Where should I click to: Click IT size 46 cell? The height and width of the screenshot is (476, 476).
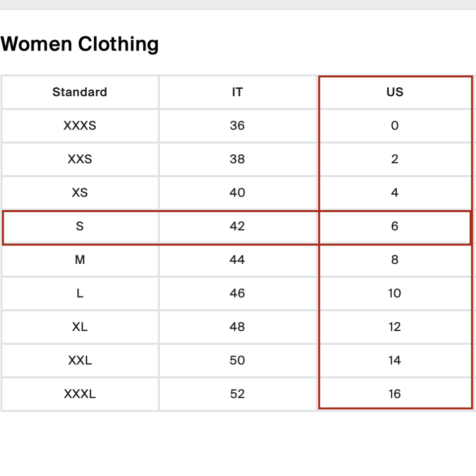coord(237,293)
